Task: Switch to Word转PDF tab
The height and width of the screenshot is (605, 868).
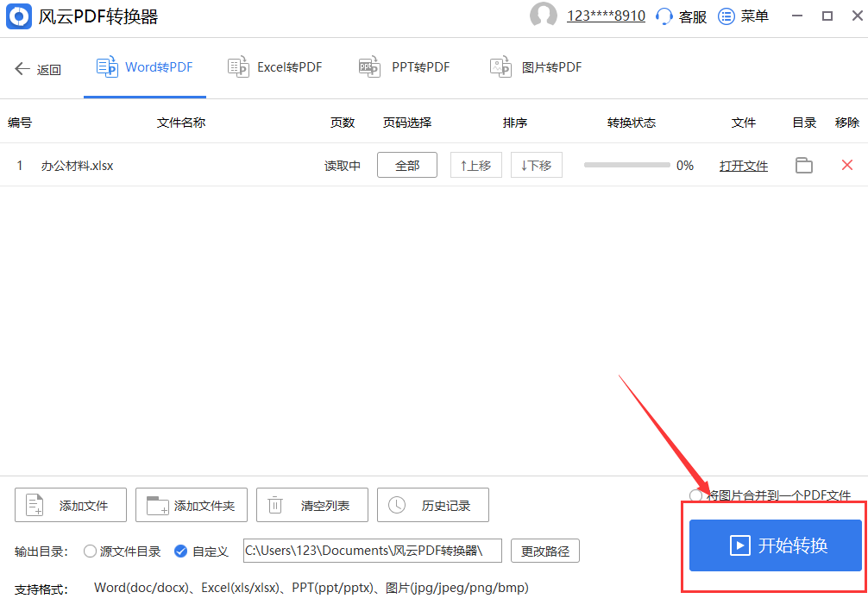Action: pyautogui.click(x=144, y=67)
